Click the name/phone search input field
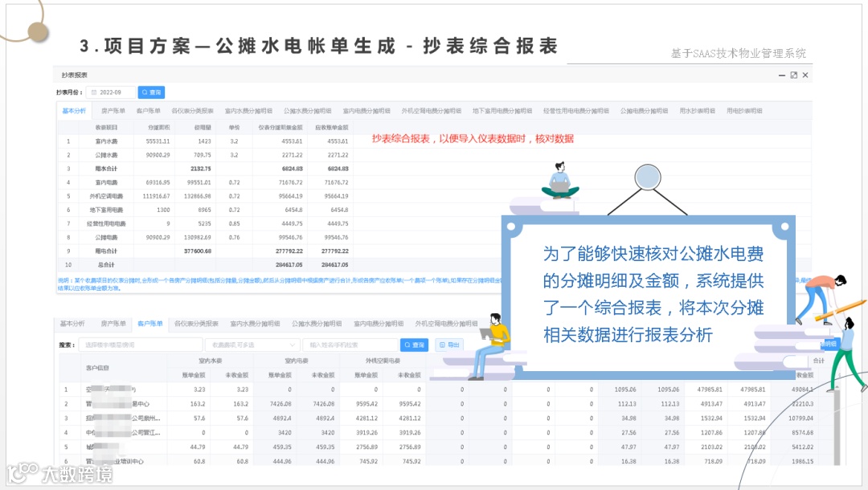The width and height of the screenshot is (868, 490). (x=350, y=345)
